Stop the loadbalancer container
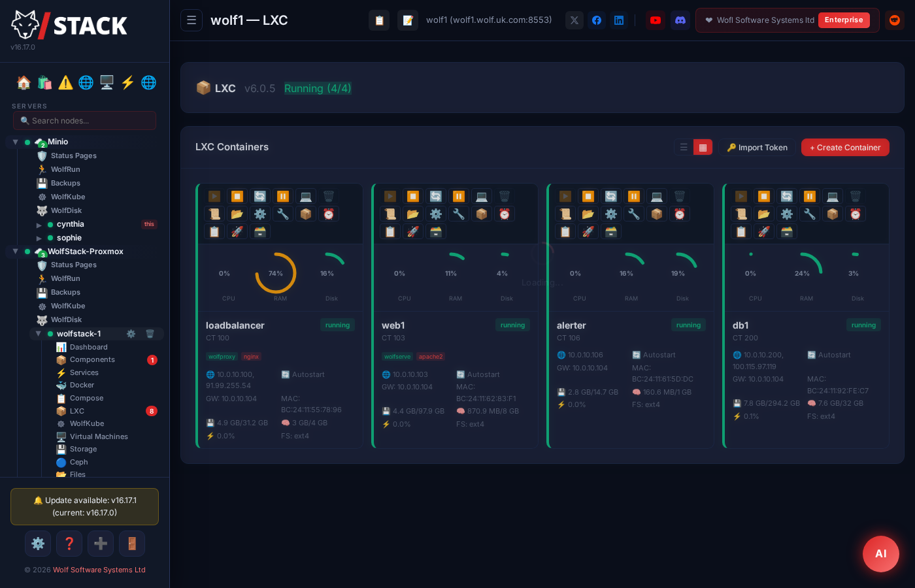This screenshot has width=915, height=588. 237,196
